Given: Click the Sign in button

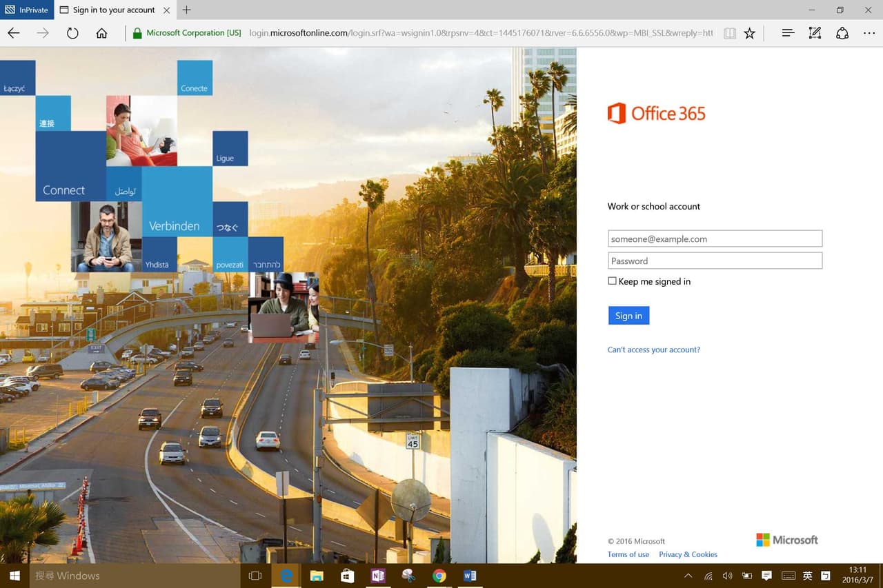Looking at the screenshot, I should [628, 315].
